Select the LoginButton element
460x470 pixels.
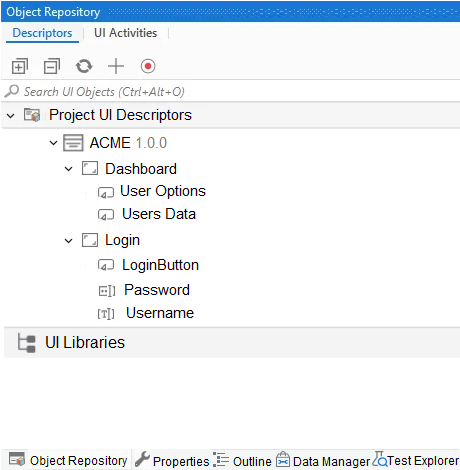160,265
